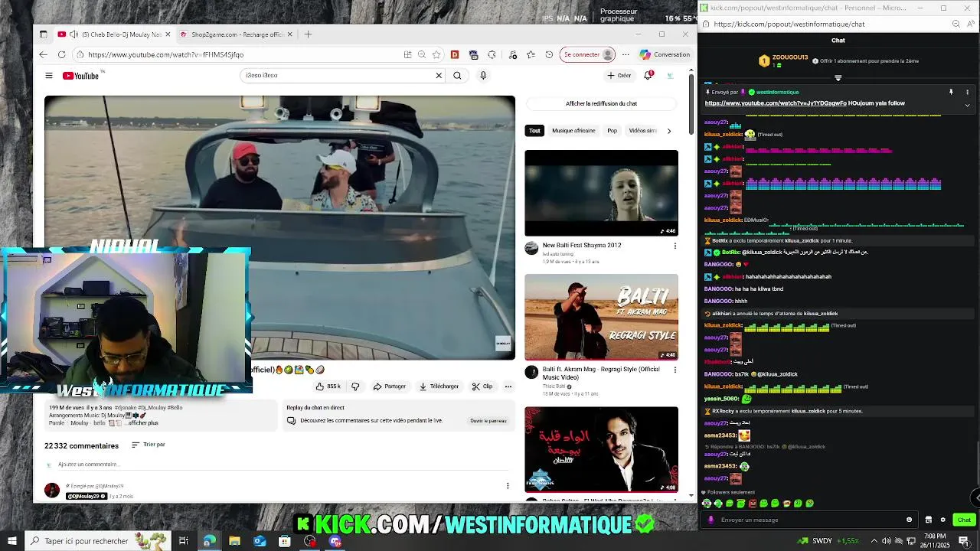Viewport: 980px width, 551px height.
Task: Show more filter chips arrow
Action: coord(668,131)
